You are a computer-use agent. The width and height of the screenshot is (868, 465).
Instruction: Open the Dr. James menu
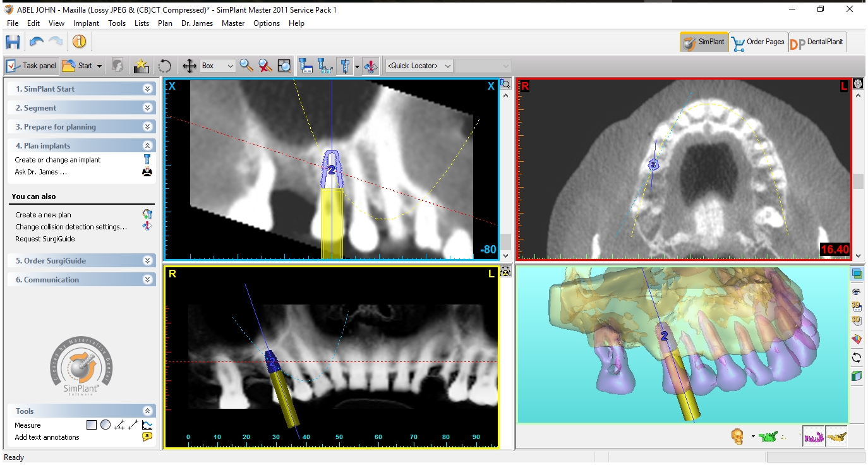[197, 23]
